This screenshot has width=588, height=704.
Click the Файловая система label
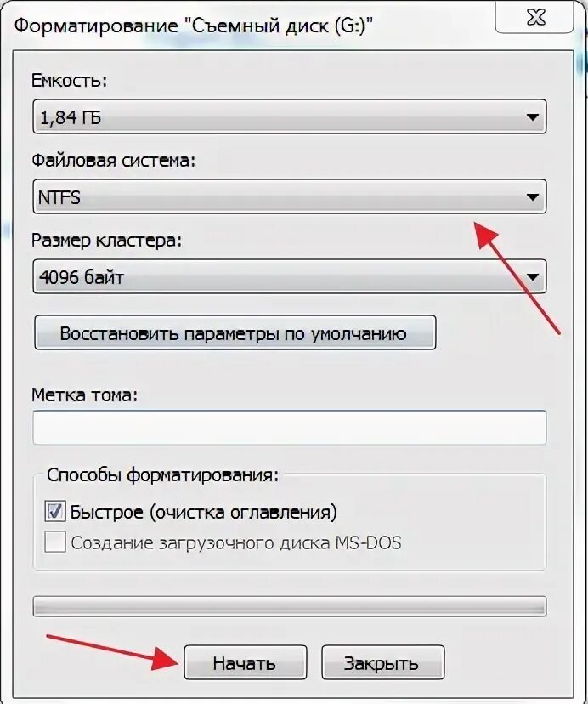[x=114, y=161]
